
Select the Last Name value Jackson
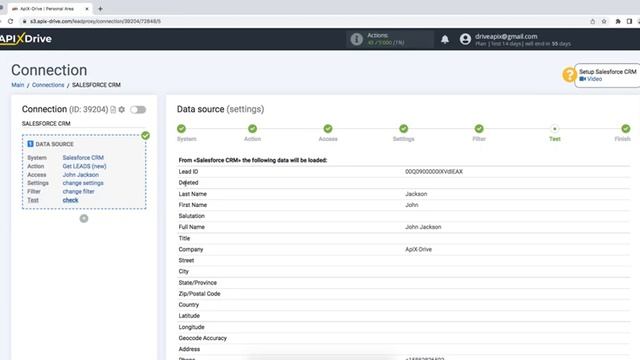416,194
